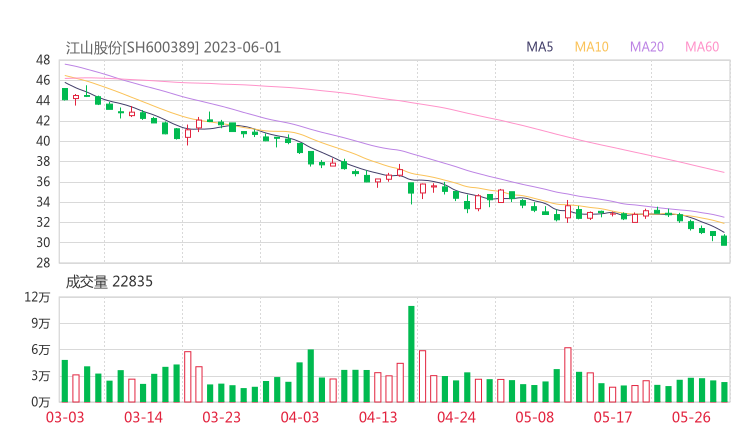Image resolution: width=740 pixels, height=440 pixels.
Task: Click the 03-23 date axis label
Action: pos(221,417)
